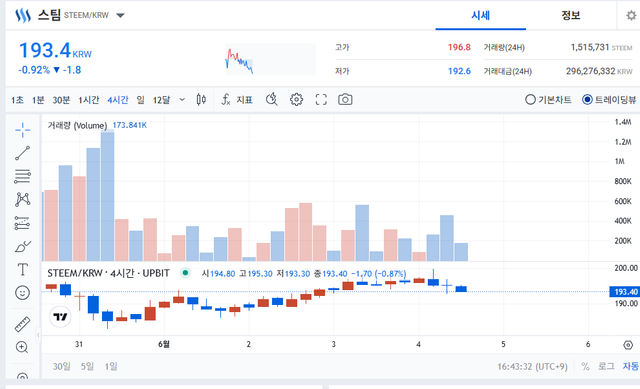Set the date range to 5일
Screen dimensions: 640x389
(87, 367)
